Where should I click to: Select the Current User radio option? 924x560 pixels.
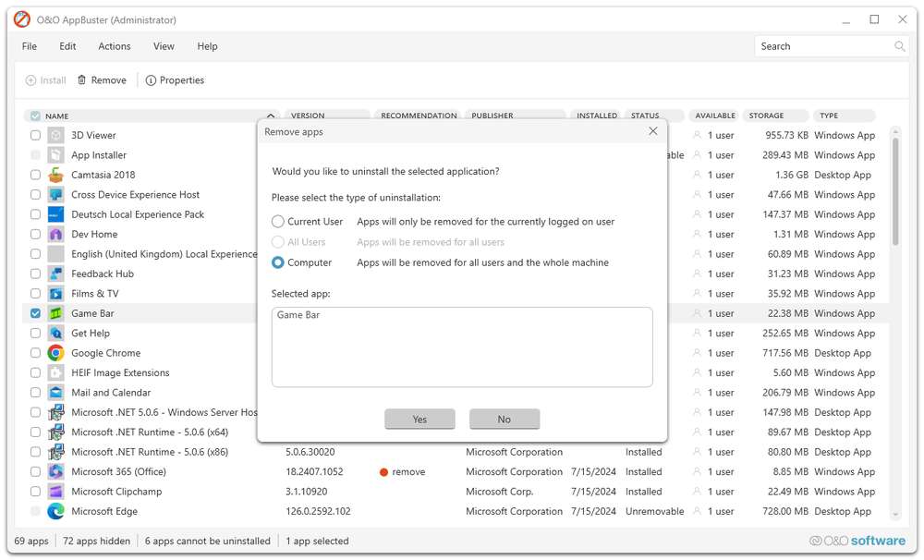[x=277, y=222]
